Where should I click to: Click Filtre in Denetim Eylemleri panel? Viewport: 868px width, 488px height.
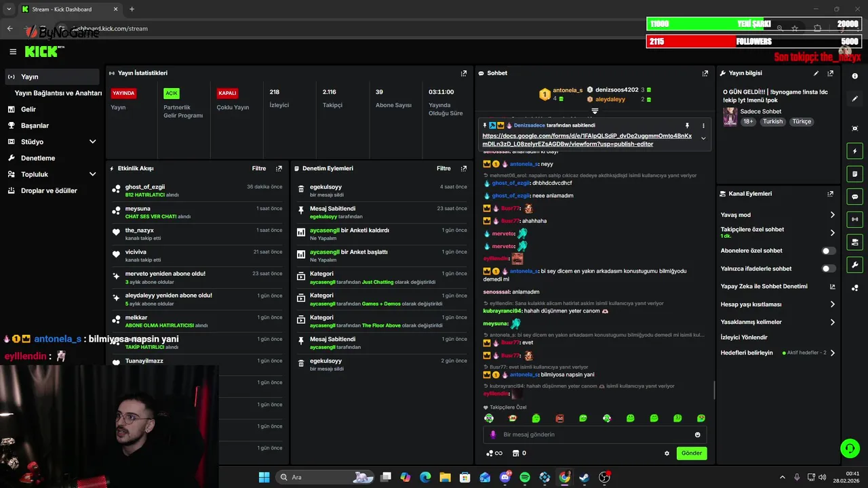point(443,169)
